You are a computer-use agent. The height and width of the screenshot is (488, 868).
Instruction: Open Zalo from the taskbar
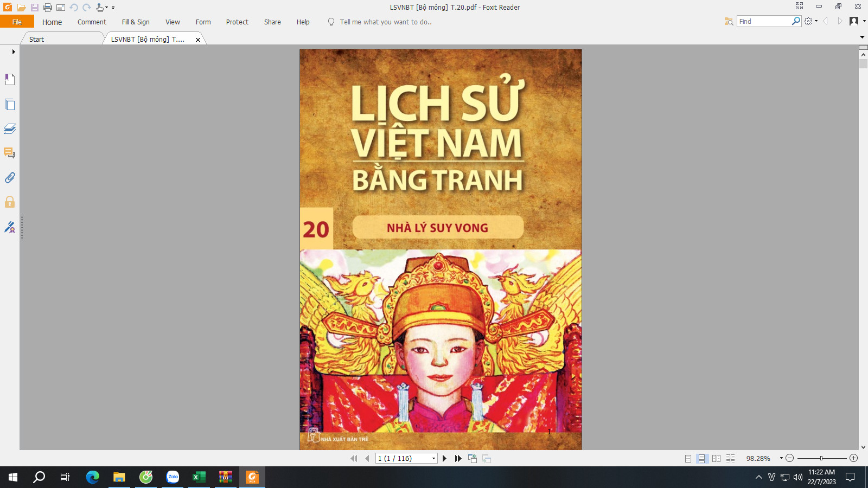pyautogui.click(x=173, y=477)
